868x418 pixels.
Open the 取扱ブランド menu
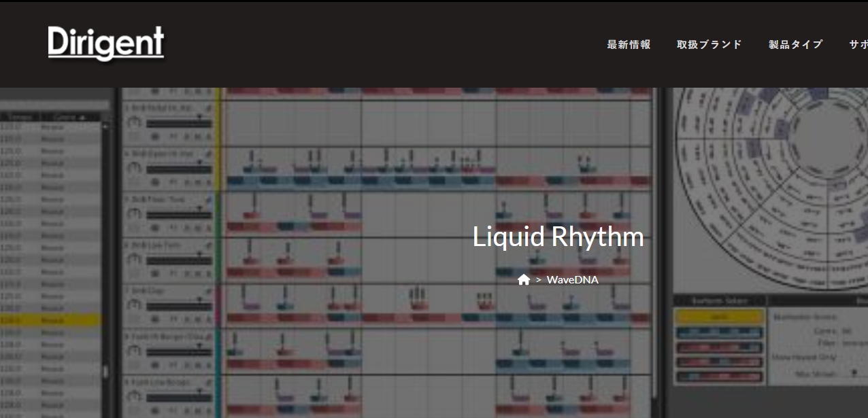tap(710, 43)
